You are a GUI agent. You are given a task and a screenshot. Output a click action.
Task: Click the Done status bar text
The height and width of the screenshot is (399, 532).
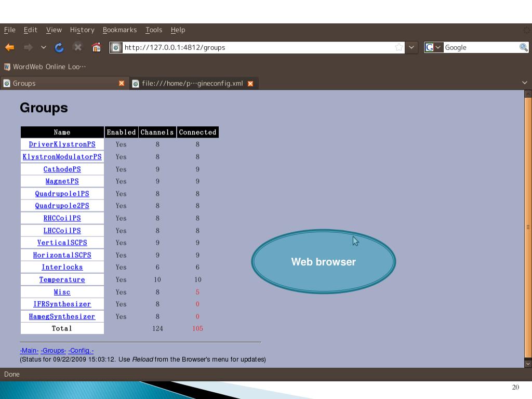[12, 374]
